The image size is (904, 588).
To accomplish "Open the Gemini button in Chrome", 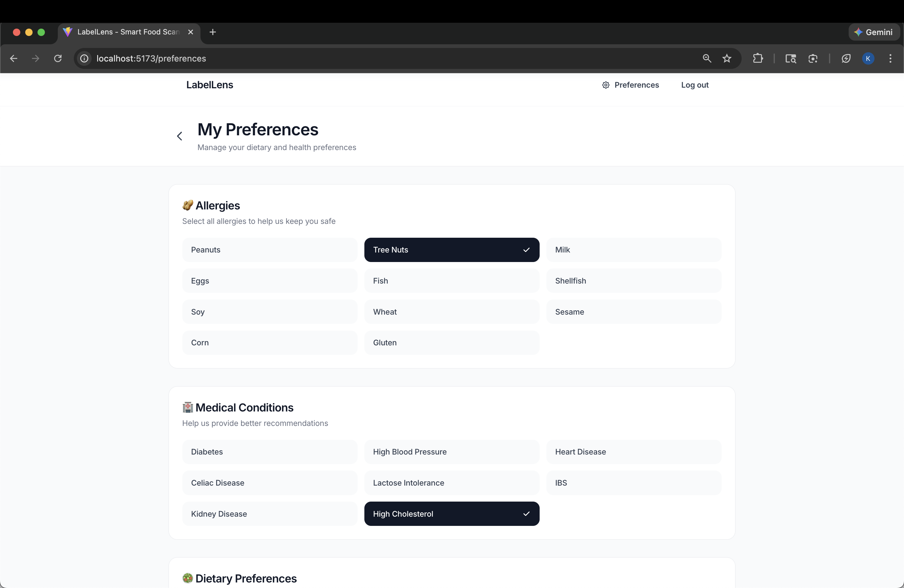I will [x=874, y=32].
